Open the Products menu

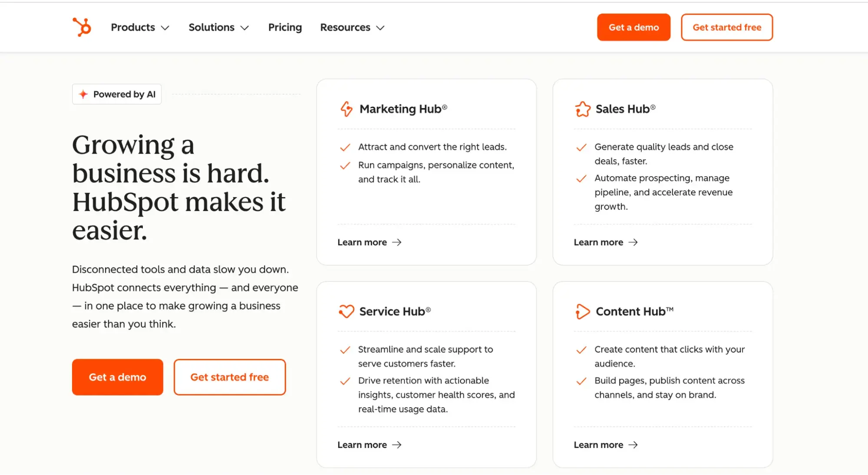(x=140, y=27)
